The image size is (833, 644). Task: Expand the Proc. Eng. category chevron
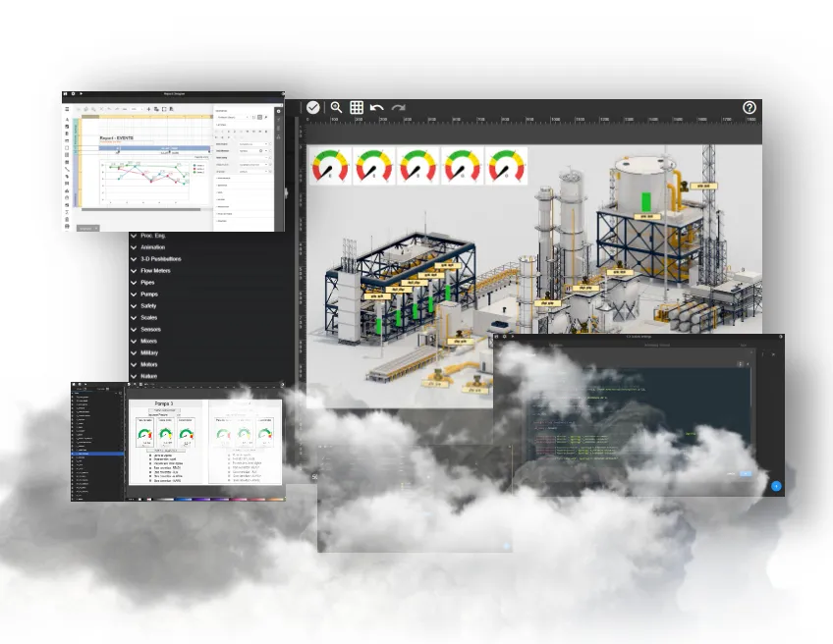coord(134,236)
